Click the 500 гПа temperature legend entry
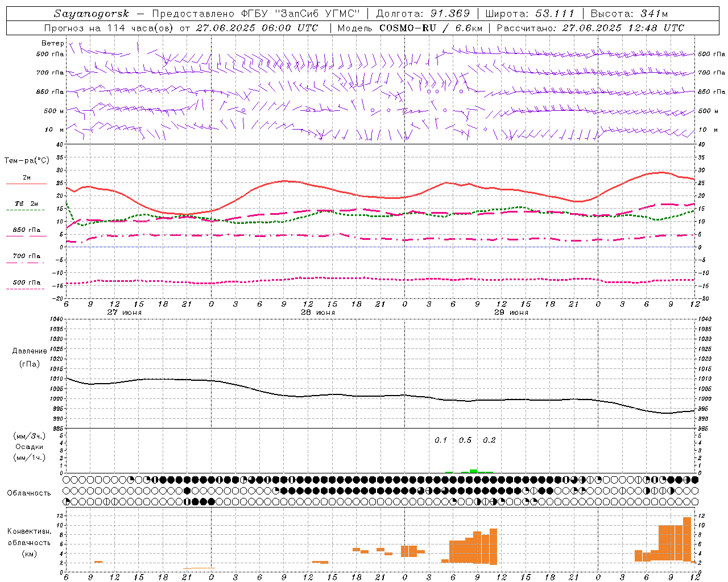 tap(27, 282)
